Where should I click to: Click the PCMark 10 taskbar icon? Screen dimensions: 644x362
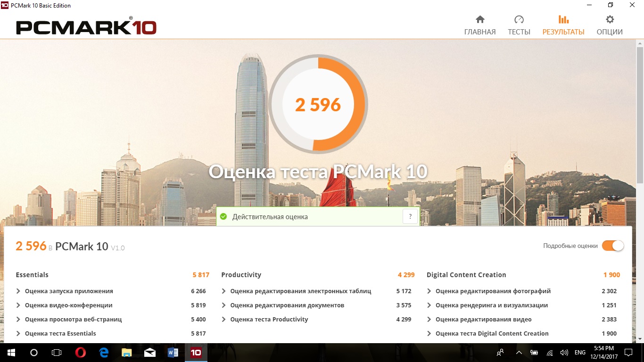pos(196,353)
